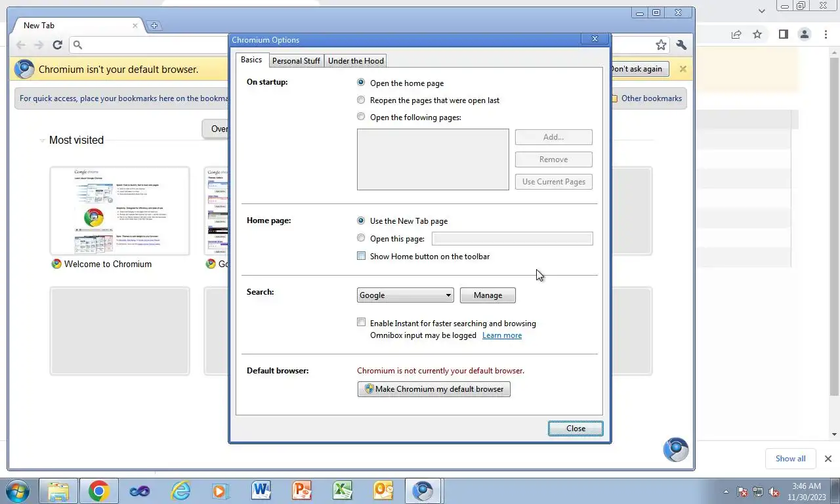Image resolution: width=840 pixels, height=504 pixels.
Task: Launch PowerPoint from the taskbar
Action: (301, 491)
